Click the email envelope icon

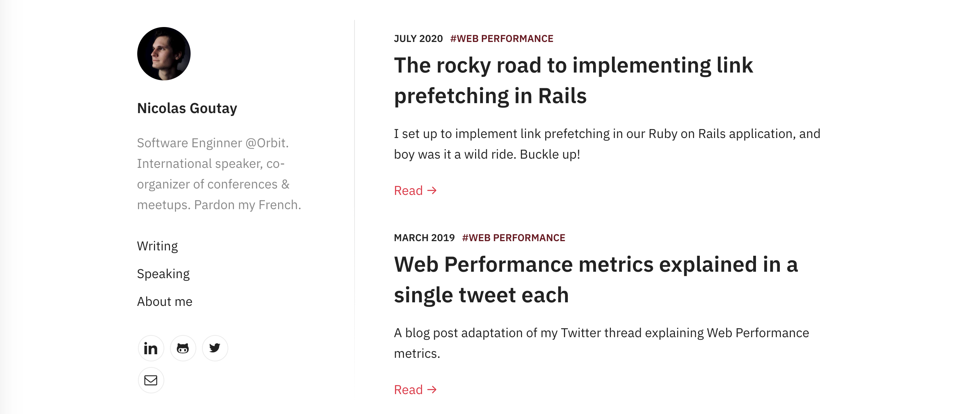tap(151, 380)
